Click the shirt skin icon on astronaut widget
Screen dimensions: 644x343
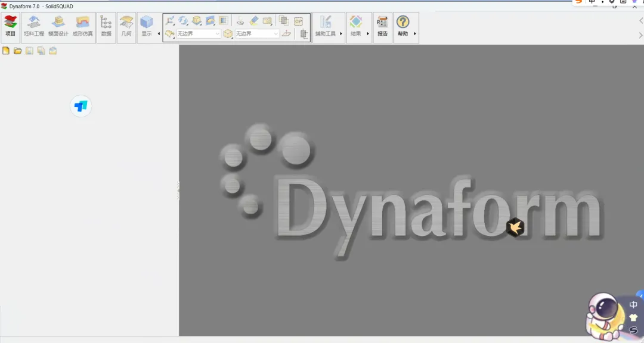(x=633, y=317)
